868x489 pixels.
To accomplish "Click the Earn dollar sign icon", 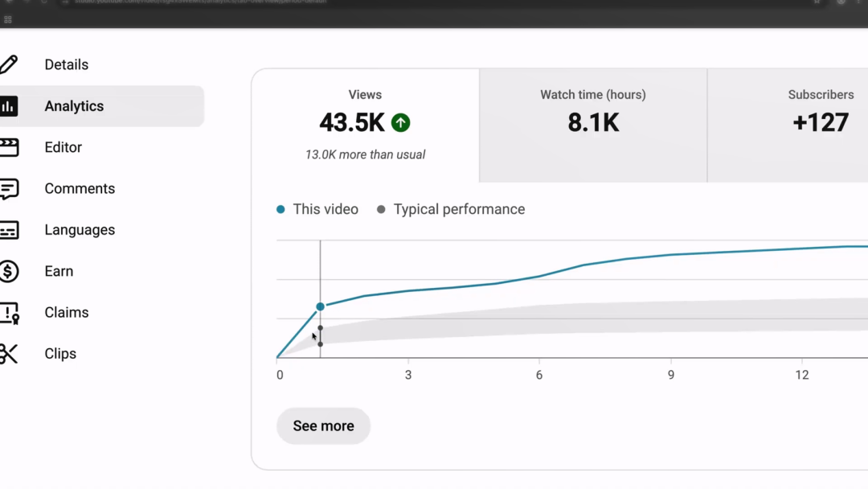I will point(9,271).
